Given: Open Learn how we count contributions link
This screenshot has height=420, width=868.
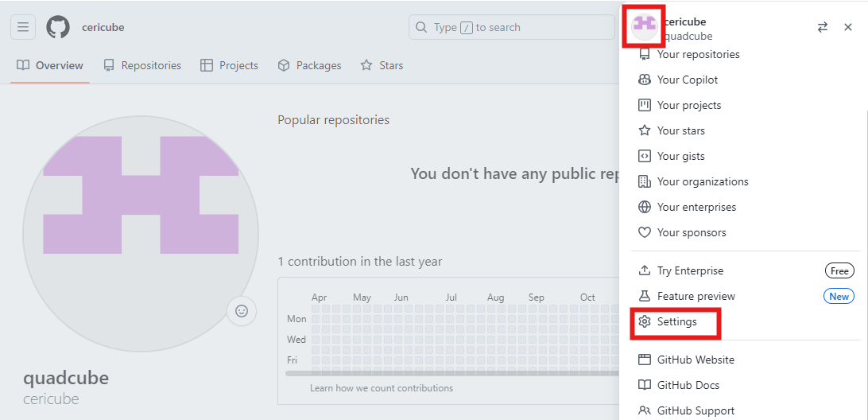Looking at the screenshot, I should [382, 388].
